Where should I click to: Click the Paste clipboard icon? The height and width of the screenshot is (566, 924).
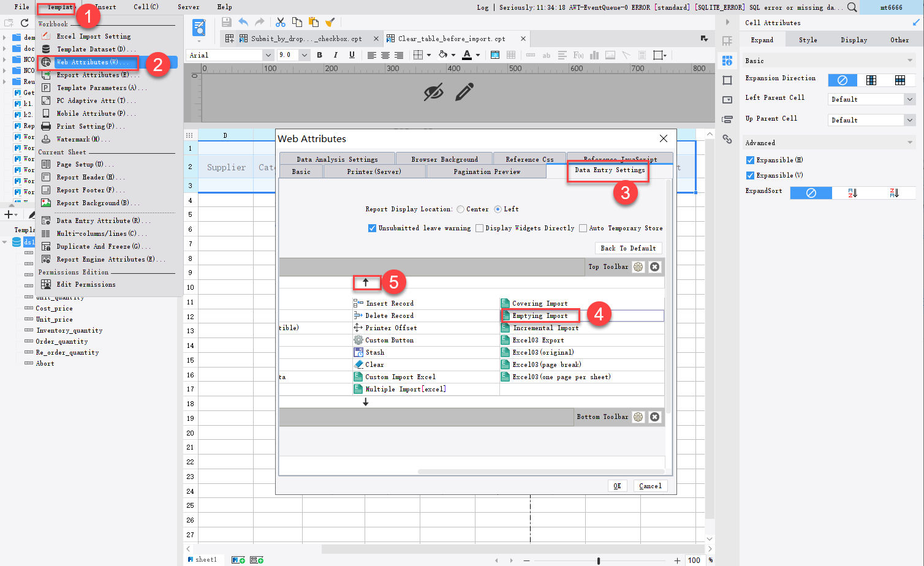(x=314, y=22)
